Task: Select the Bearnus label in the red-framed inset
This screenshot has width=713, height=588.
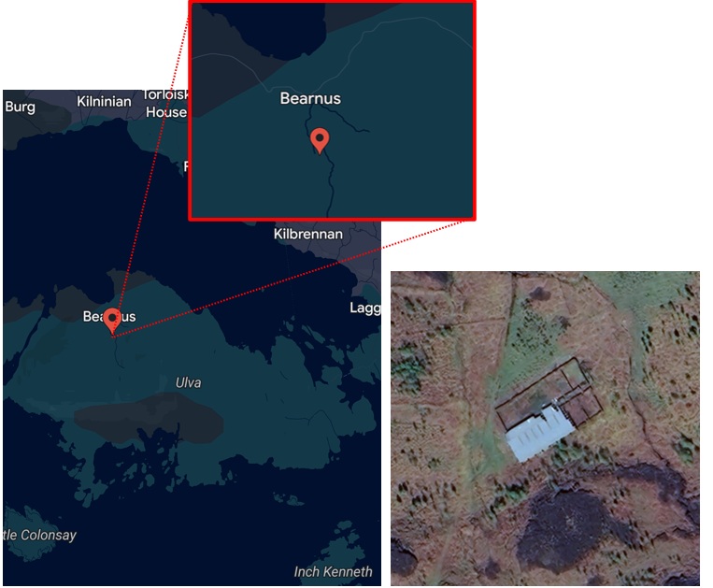Action: (310, 98)
